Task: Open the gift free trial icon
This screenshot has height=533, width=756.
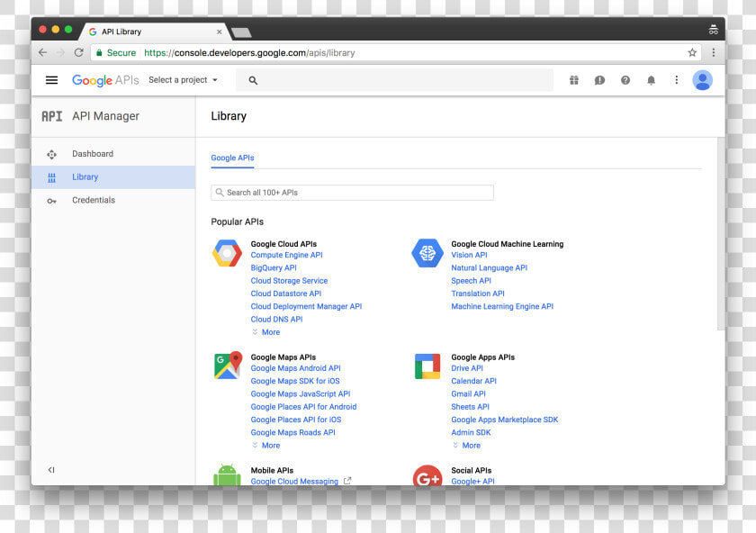Action: (x=574, y=80)
